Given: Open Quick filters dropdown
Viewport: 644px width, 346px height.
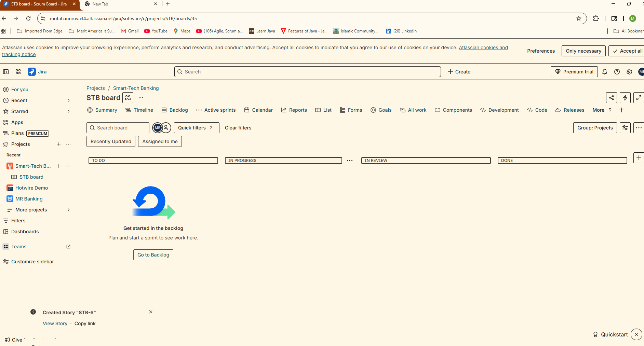Looking at the screenshot, I should tap(197, 128).
